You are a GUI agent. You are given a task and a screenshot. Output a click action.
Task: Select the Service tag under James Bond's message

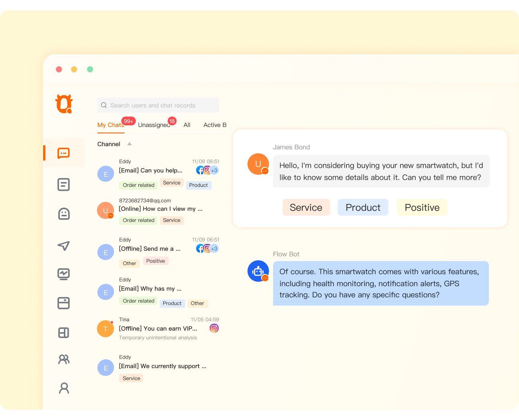(x=306, y=207)
